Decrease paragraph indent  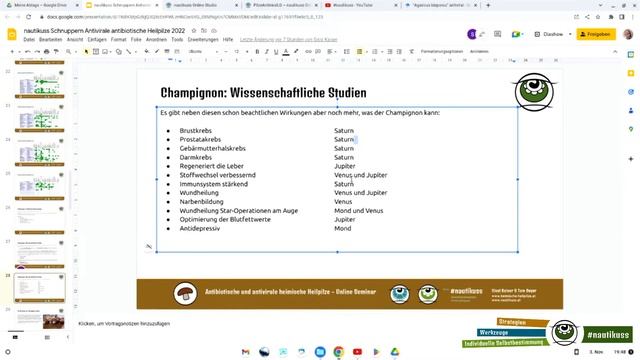click(x=390, y=51)
